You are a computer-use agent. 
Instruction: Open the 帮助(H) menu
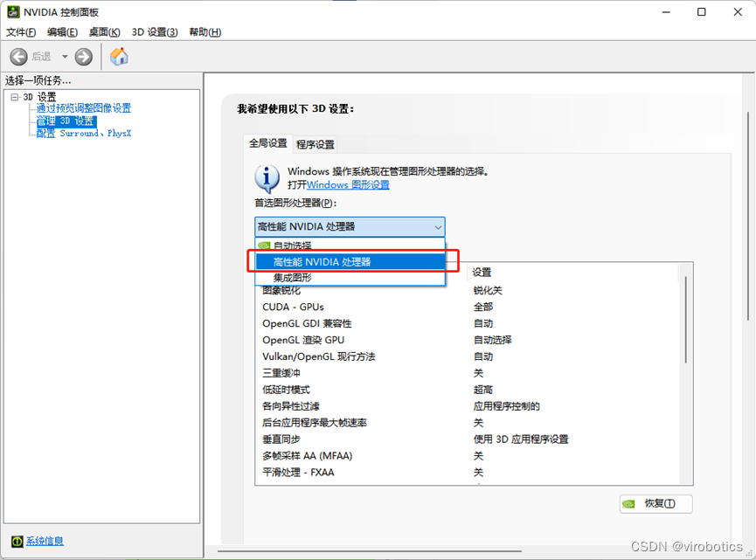point(205,32)
